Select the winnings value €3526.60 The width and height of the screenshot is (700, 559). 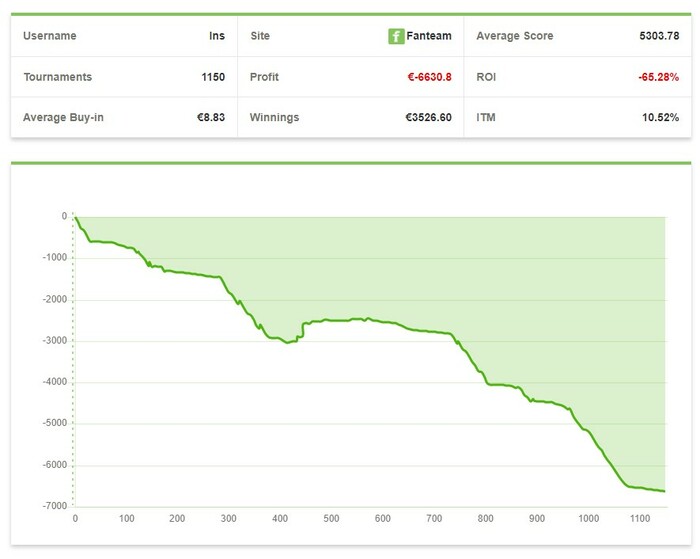click(428, 117)
